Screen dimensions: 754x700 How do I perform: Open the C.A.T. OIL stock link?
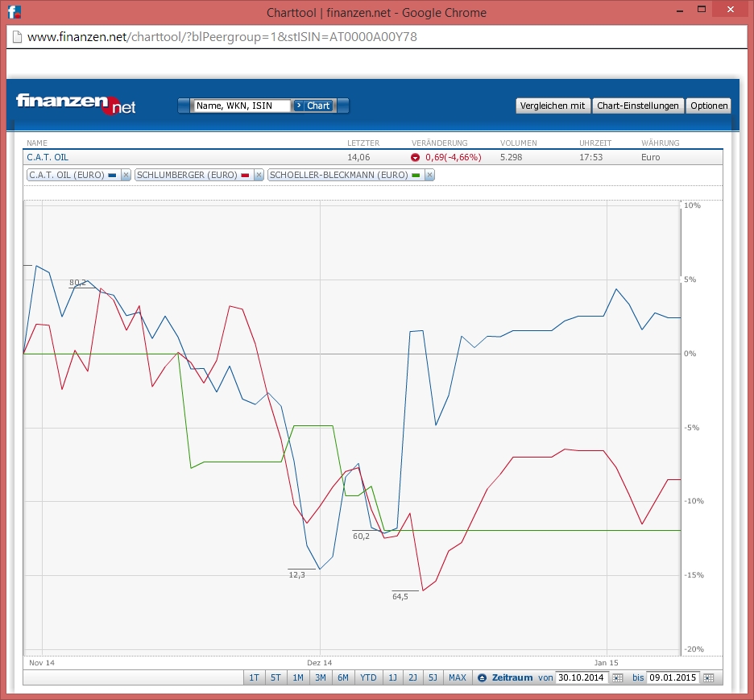click(48, 157)
